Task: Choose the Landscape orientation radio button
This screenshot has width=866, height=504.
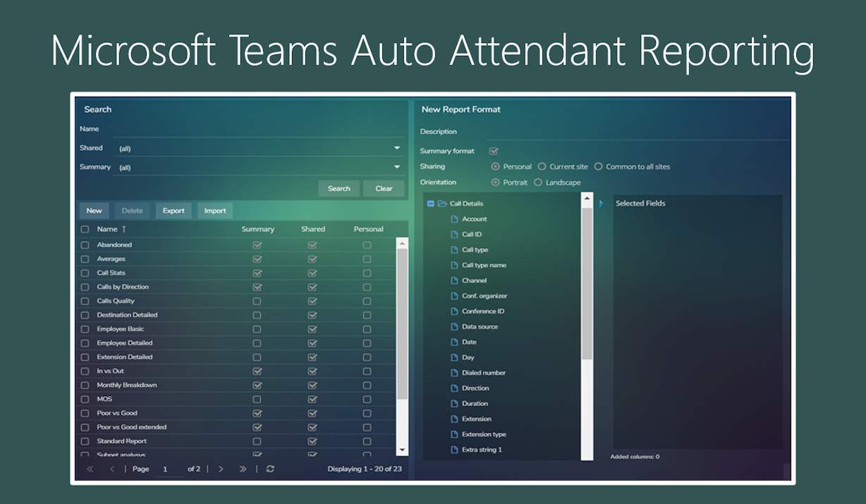Action: pyautogui.click(x=537, y=182)
